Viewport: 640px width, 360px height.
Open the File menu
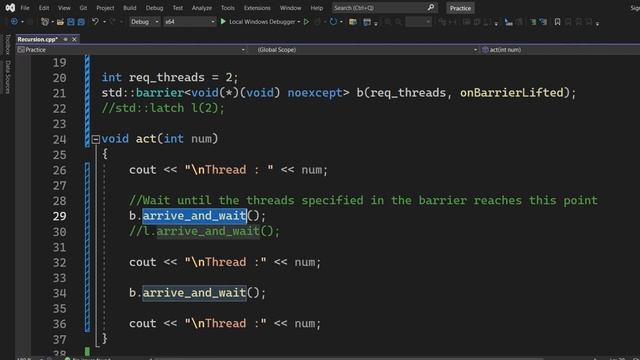point(25,8)
